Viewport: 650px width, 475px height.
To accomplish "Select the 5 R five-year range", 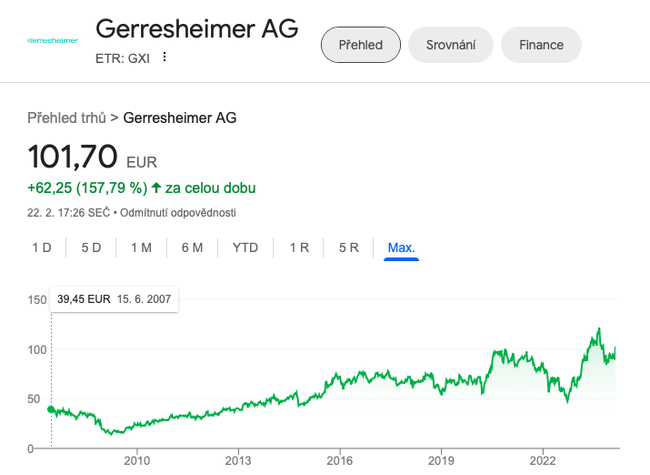I will point(348,248).
